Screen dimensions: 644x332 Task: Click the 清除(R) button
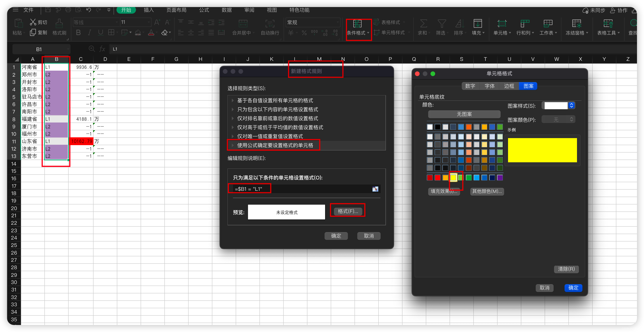point(566,269)
